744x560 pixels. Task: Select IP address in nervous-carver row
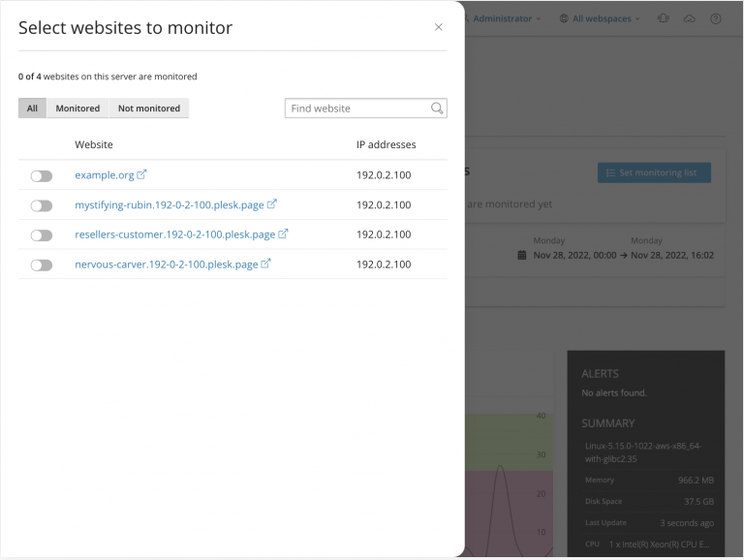pyautogui.click(x=384, y=264)
